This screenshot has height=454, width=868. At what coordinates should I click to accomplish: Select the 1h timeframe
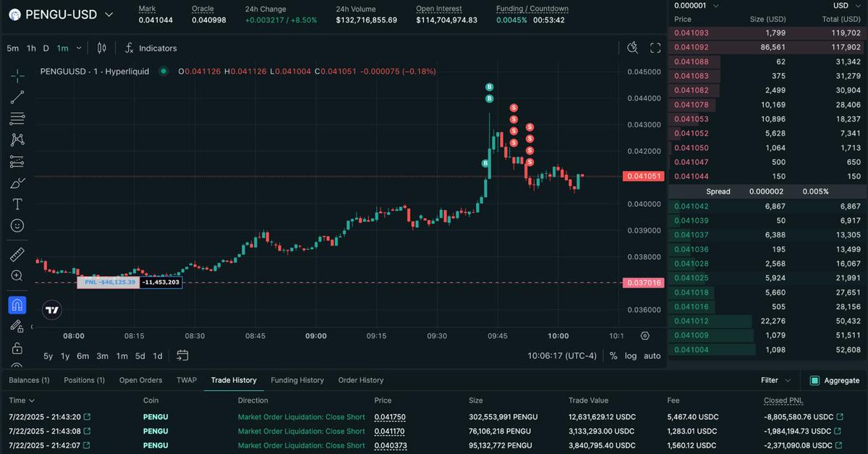click(x=31, y=48)
